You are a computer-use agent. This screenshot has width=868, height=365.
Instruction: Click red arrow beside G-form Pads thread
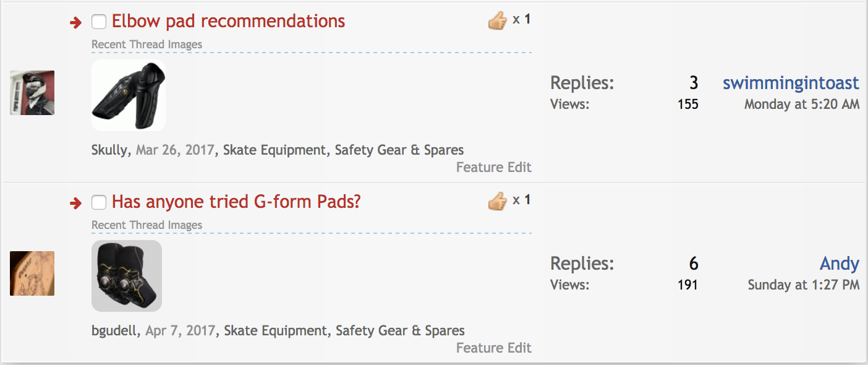point(75,203)
